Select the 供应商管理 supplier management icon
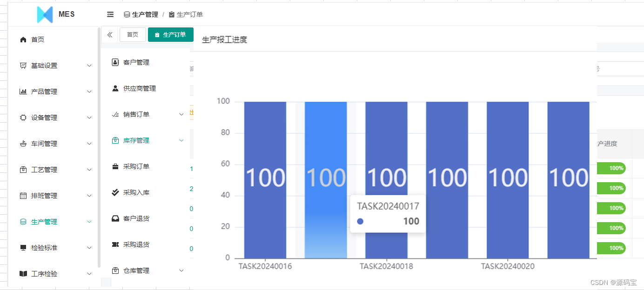The height and width of the screenshot is (290, 644). (x=115, y=88)
